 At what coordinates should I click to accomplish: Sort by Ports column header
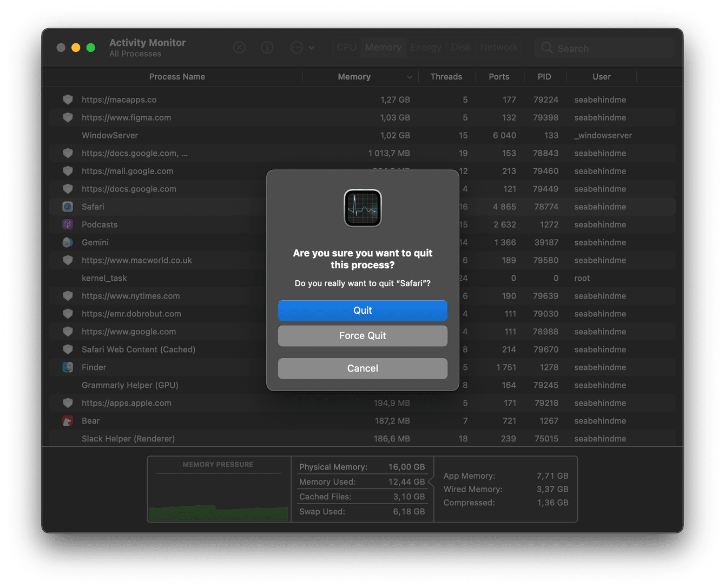tap(499, 77)
